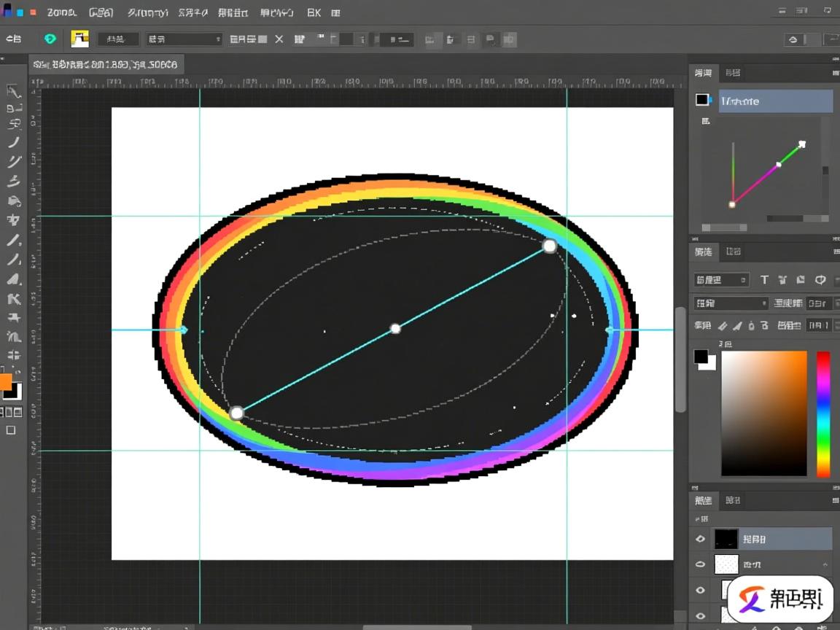Toggle eye icon of the third layer
840x630 pixels.
(701, 590)
